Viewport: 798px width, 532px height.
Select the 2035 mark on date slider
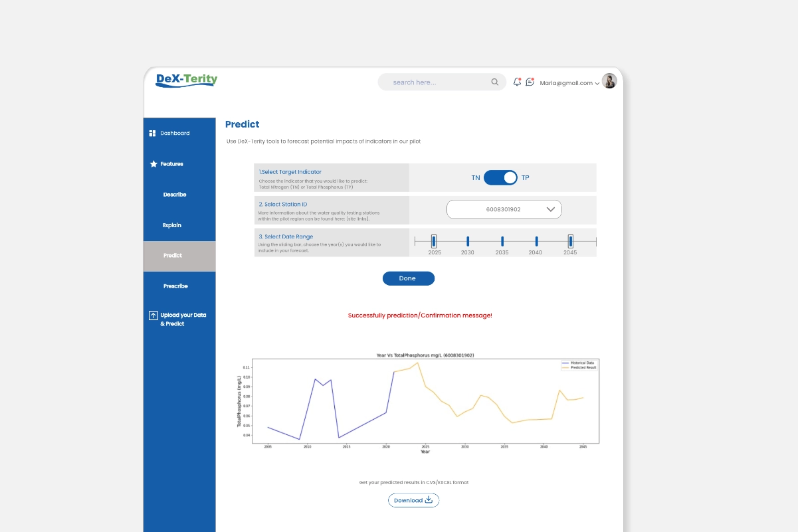(x=502, y=241)
